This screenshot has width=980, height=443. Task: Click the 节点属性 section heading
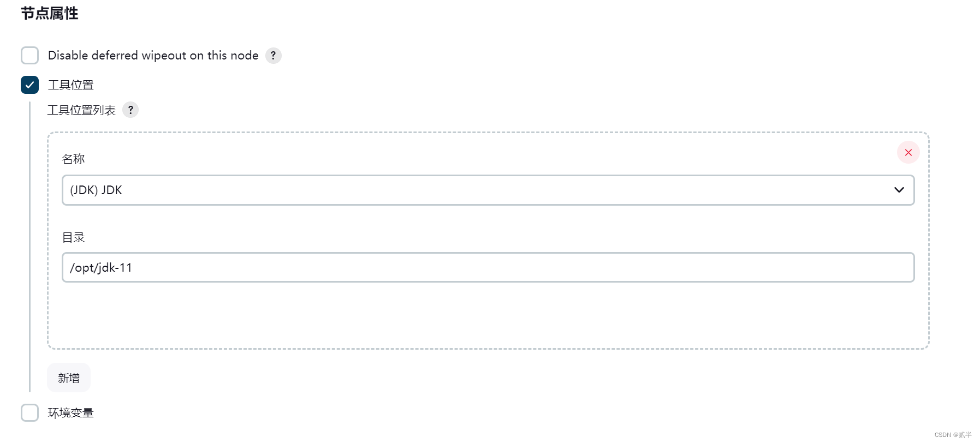coord(50,13)
